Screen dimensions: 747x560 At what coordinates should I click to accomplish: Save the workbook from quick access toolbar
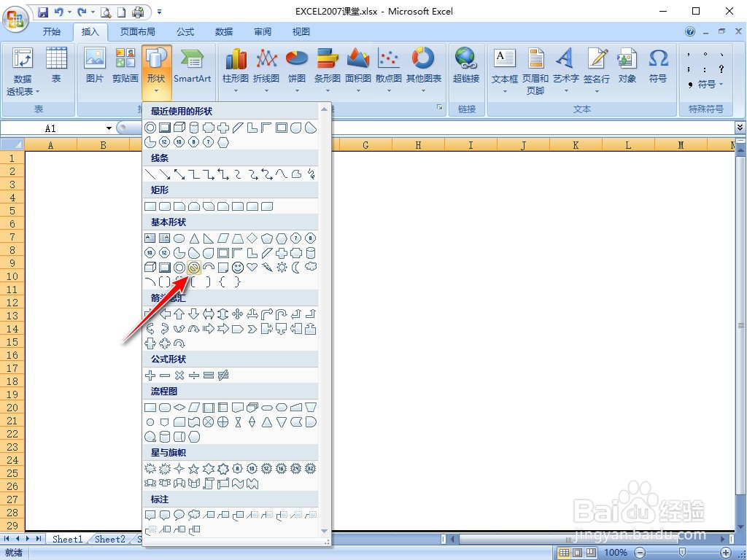tap(43, 12)
